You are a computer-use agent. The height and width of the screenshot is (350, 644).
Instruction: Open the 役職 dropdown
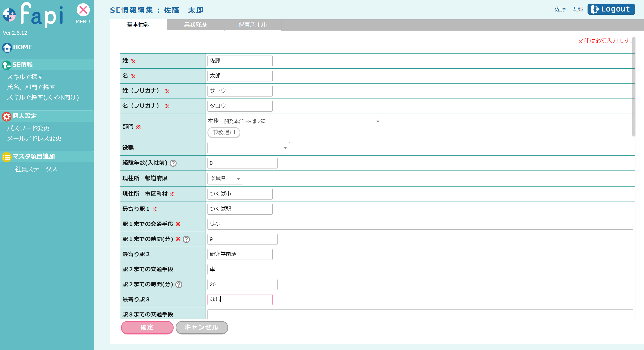[248, 148]
